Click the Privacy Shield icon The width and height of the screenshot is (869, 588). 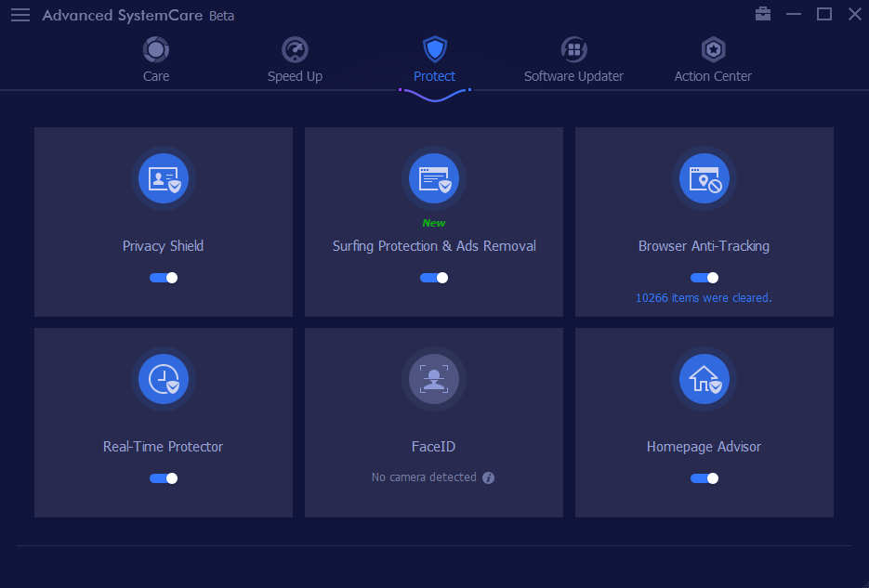click(x=164, y=178)
